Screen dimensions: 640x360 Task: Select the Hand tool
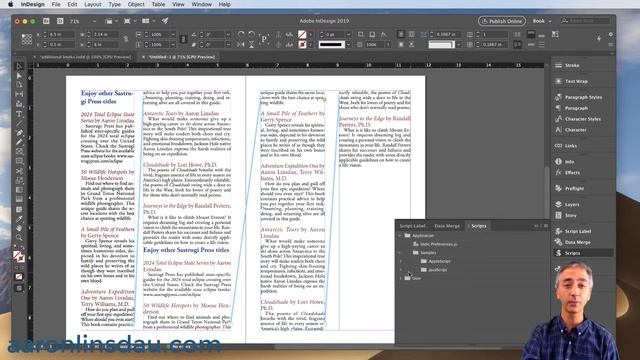19,228
